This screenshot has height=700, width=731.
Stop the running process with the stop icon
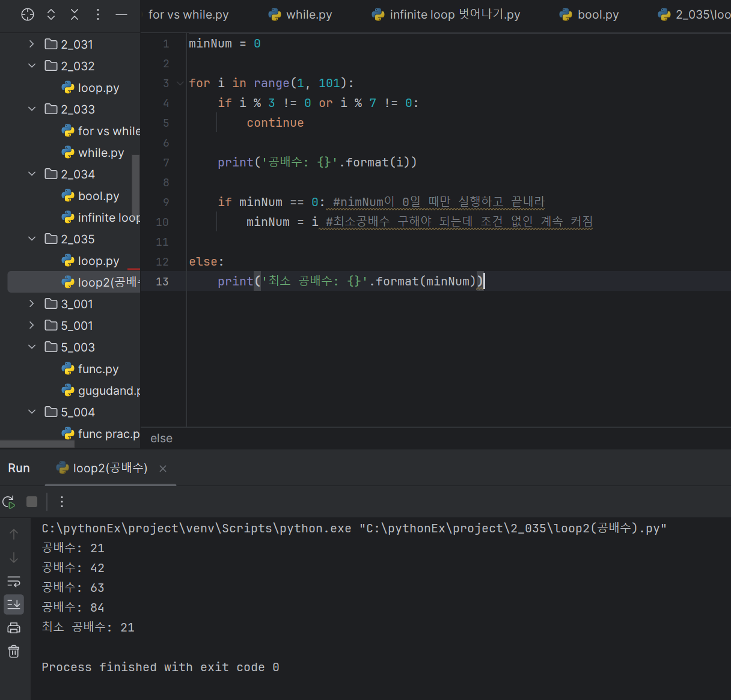[x=32, y=502]
